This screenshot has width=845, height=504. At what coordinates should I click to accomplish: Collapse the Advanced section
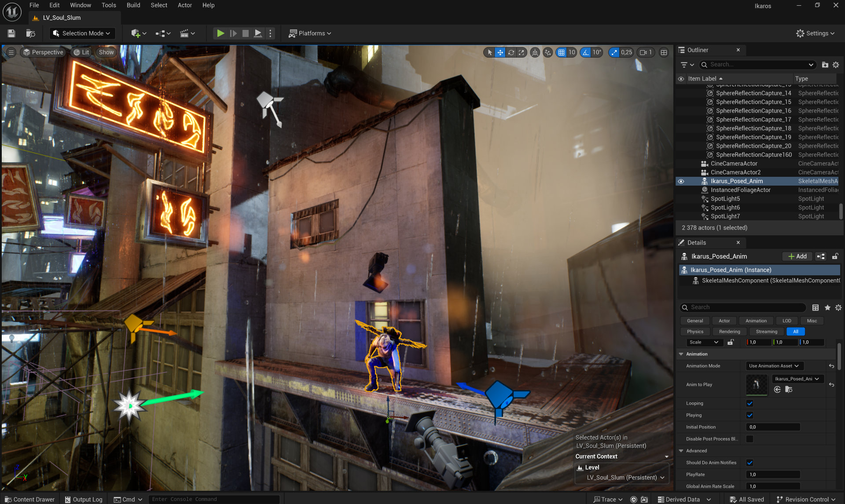[681, 451]
